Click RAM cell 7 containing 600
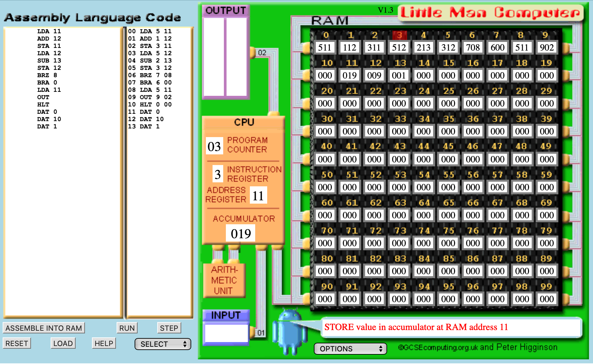The height and width of the screenshot is (364, 593). pos(497,48)
